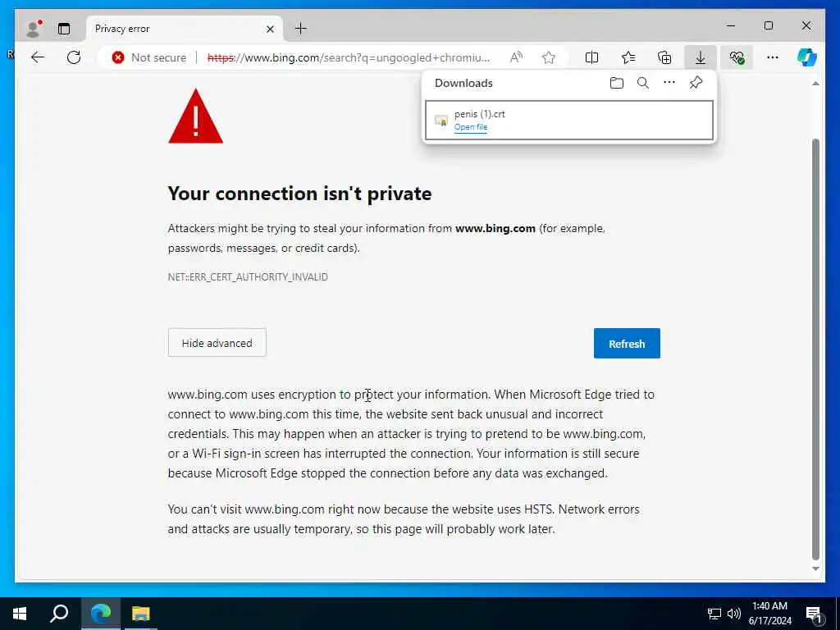Toggle split screen icon
Image resolution: width=840 pixels, height=630 pixels.
(592, 57)
